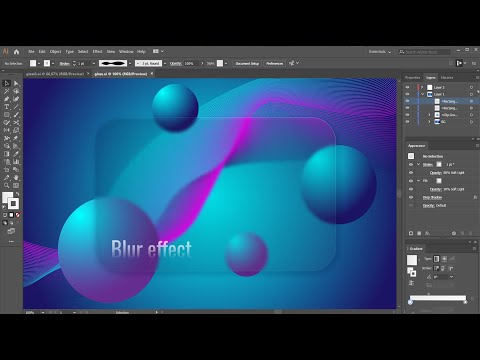Hide the BG sublayer
The width and height of the screenshot is (480, 360).
point(407,122)
